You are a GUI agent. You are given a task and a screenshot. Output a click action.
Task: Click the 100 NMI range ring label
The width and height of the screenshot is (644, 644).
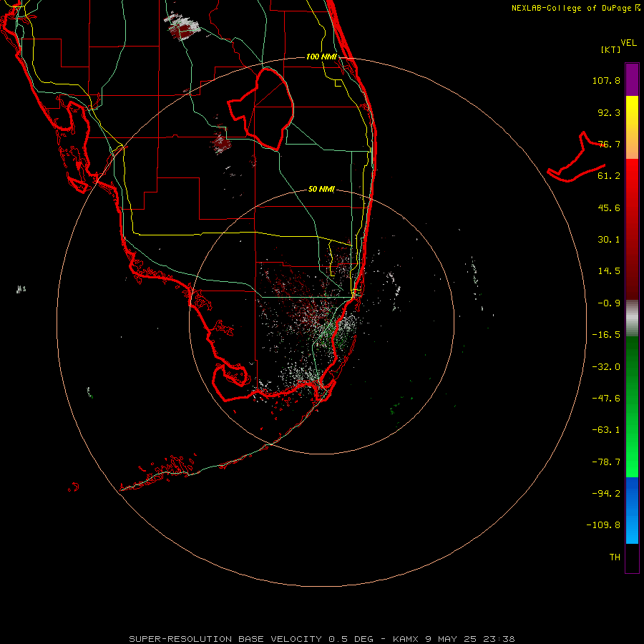tap(321, 57)
